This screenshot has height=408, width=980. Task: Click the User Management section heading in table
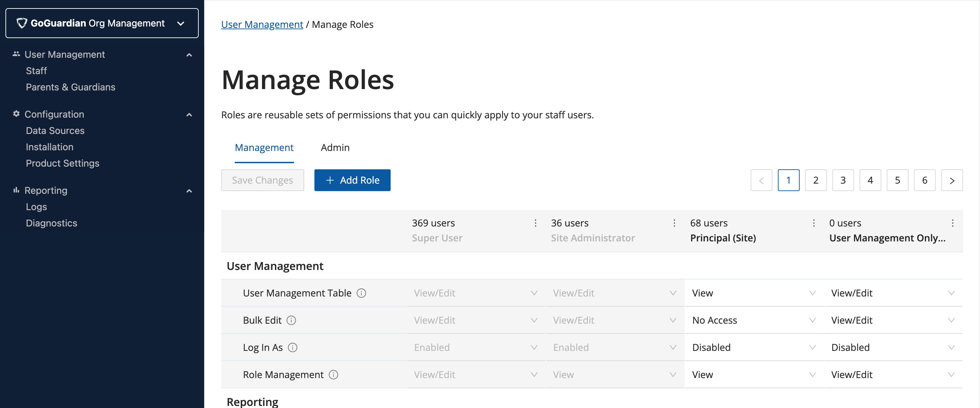point(275,266)
